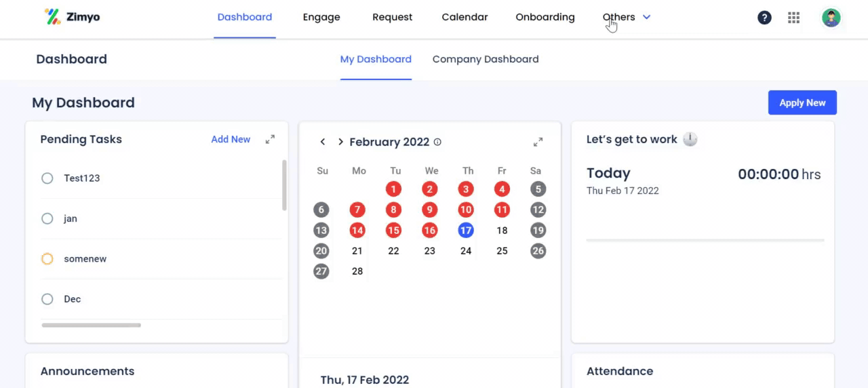The image size is (868, 388).
Task: Go to previous month in calendar
Action: pos(322,142)
